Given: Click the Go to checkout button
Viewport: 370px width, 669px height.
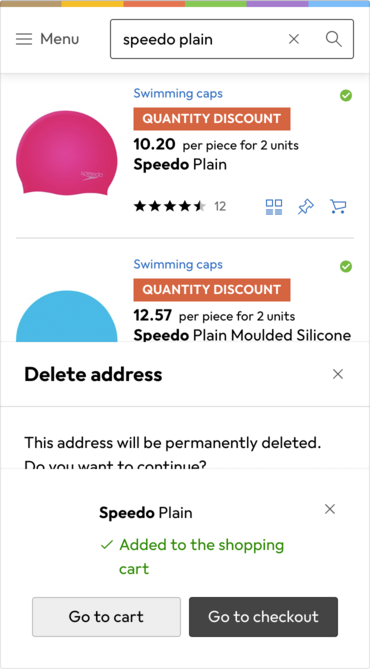Looking at the screenshot, I should click(263, 617).
